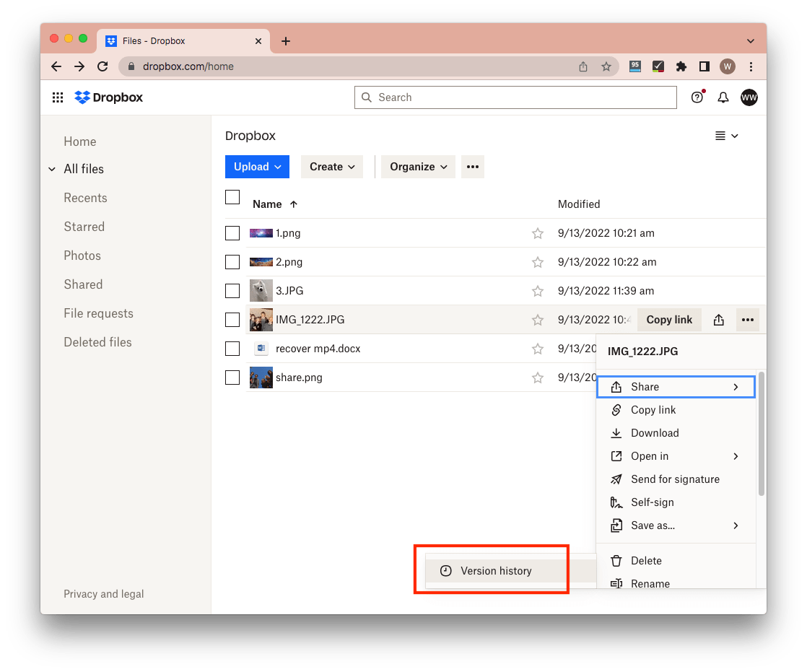Click the context menu scrollbar

pyautogui.click(x=762, y=434)
